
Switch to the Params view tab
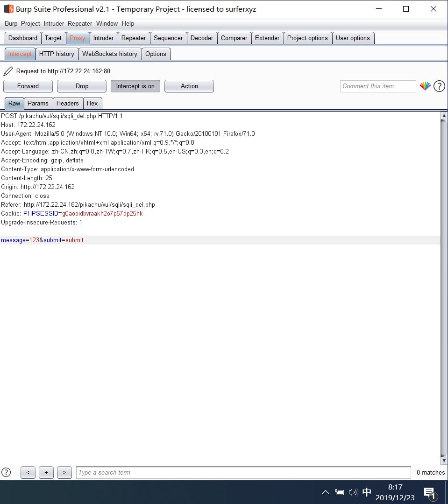tap(38, 103)
